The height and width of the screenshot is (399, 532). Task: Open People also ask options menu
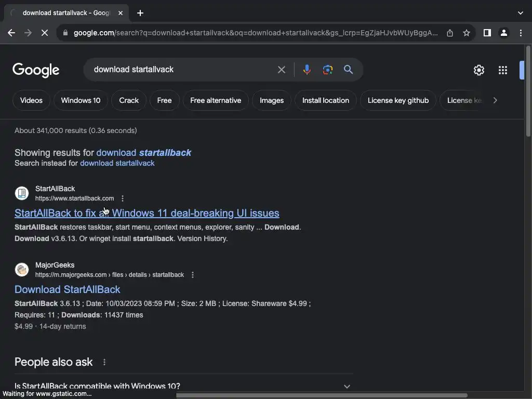[x=104, y=362]
